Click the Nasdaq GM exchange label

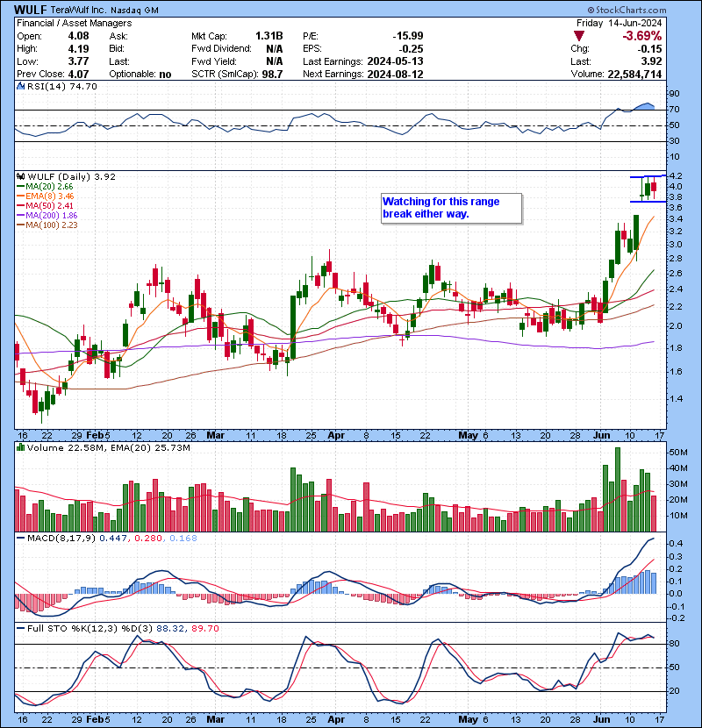click(x=134, y=10)
